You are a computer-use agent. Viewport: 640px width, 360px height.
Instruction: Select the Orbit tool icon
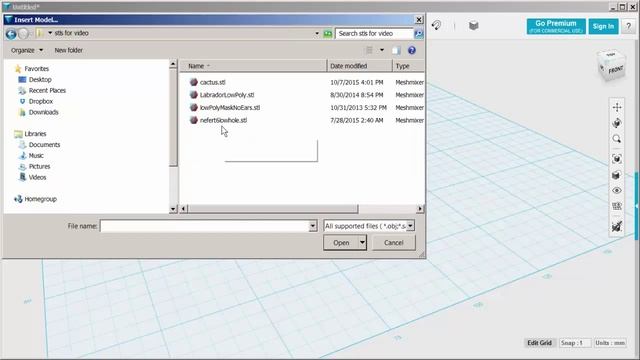point(617,123)
